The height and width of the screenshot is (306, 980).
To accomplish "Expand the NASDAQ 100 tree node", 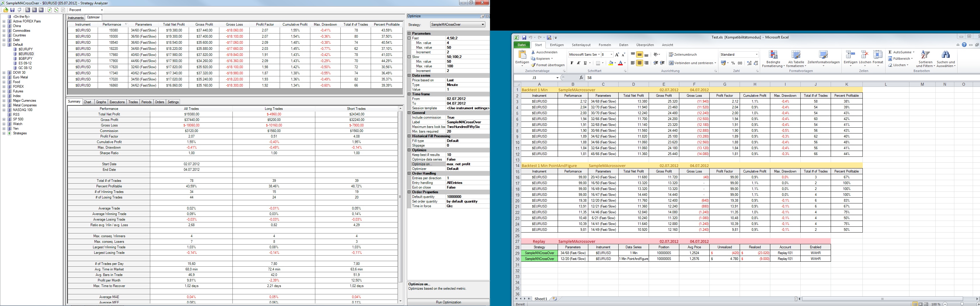I will [4, 110].
